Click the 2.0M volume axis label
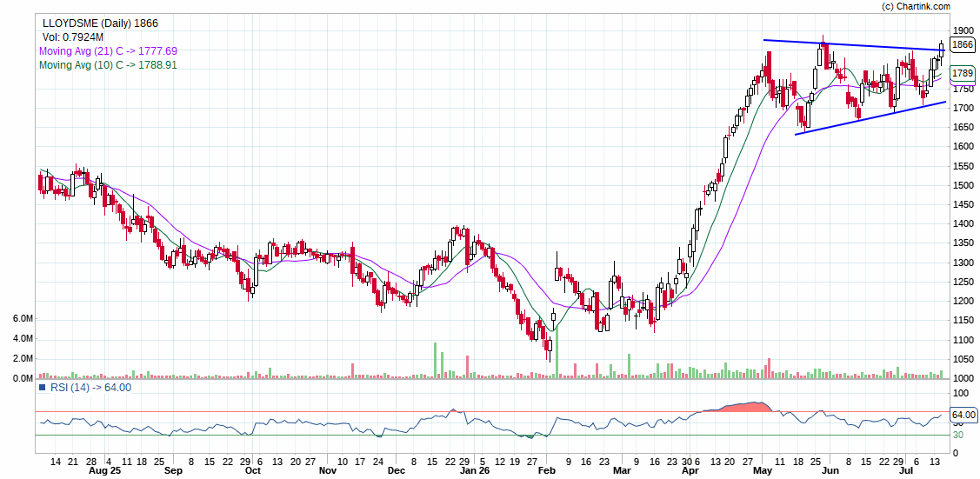This screenshot has height=479, width=980. (x=23, y=359)
